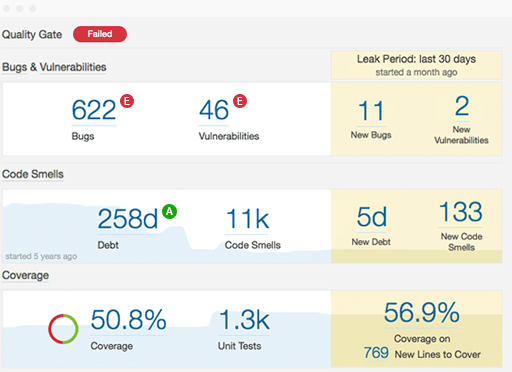Open the 622 bugs count
This screenshot has height=372, width=512.
click(94, 110)
